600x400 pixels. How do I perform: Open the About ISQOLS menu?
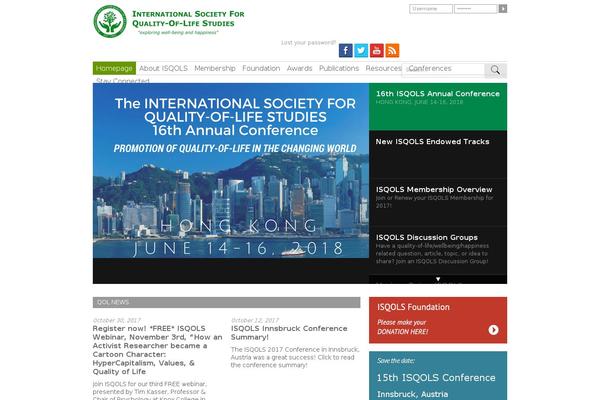(163, 68)
